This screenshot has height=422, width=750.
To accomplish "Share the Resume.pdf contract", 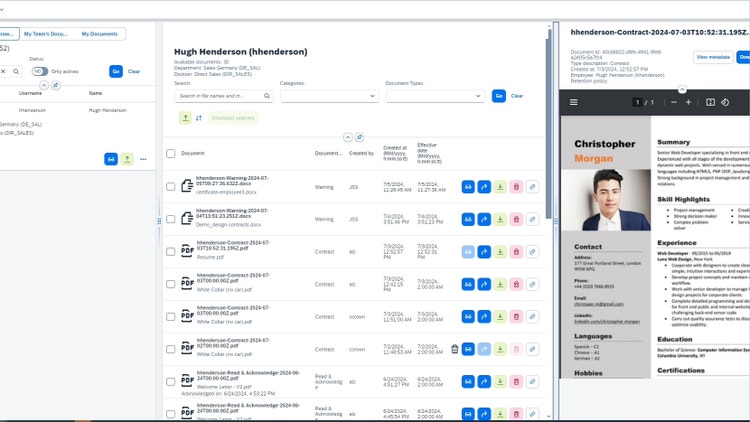I will point(484,252).
